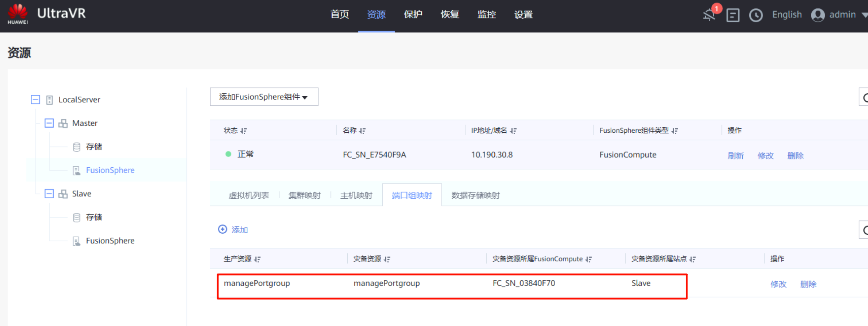The width and height of the screenshot is (868, 326).
Task: Open the alarm notification bell icon
Action: coord(709,15)
